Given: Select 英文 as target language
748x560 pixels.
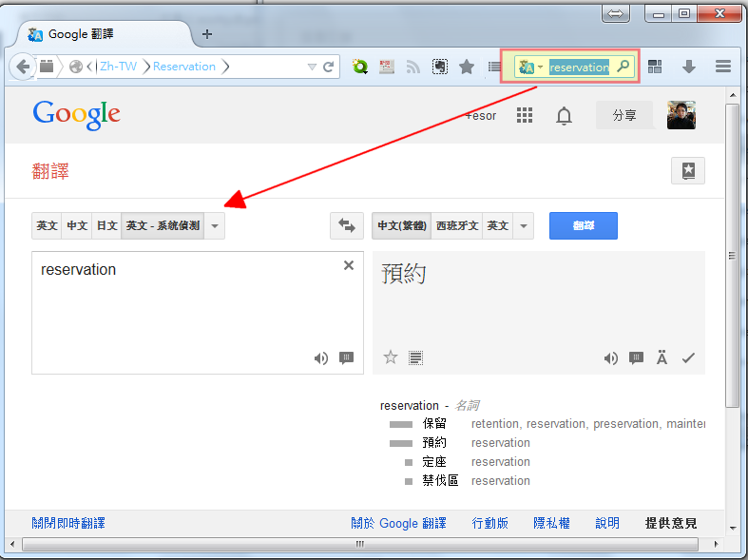Looking at the screenshot, I should (497, 225).
